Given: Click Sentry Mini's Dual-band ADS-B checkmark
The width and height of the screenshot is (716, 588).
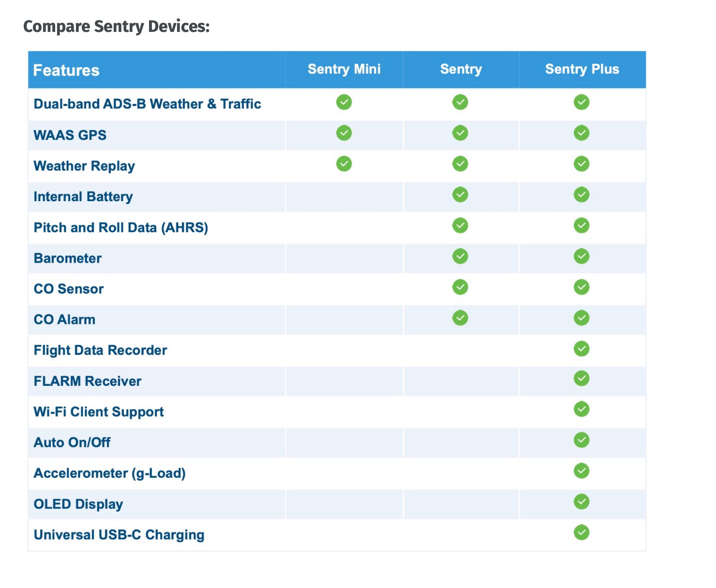Looking at the screenshot, I should [x=344, y=102].
